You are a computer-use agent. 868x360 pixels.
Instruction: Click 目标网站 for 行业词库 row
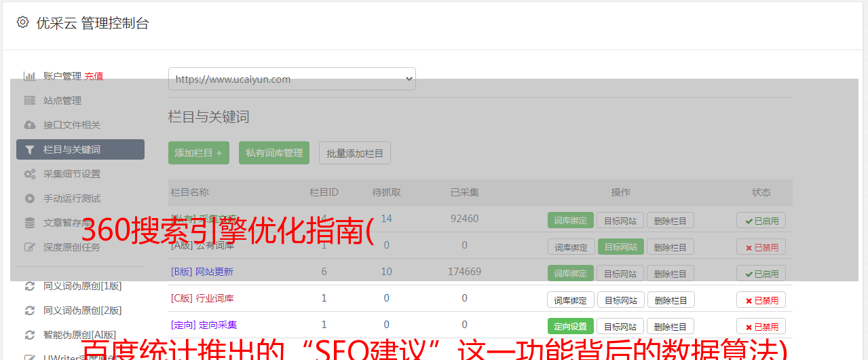point(621,300)
